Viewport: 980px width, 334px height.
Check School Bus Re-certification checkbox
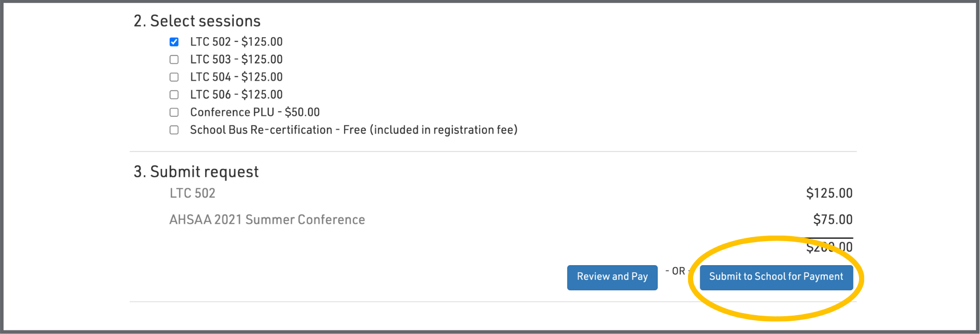(174, 130)
